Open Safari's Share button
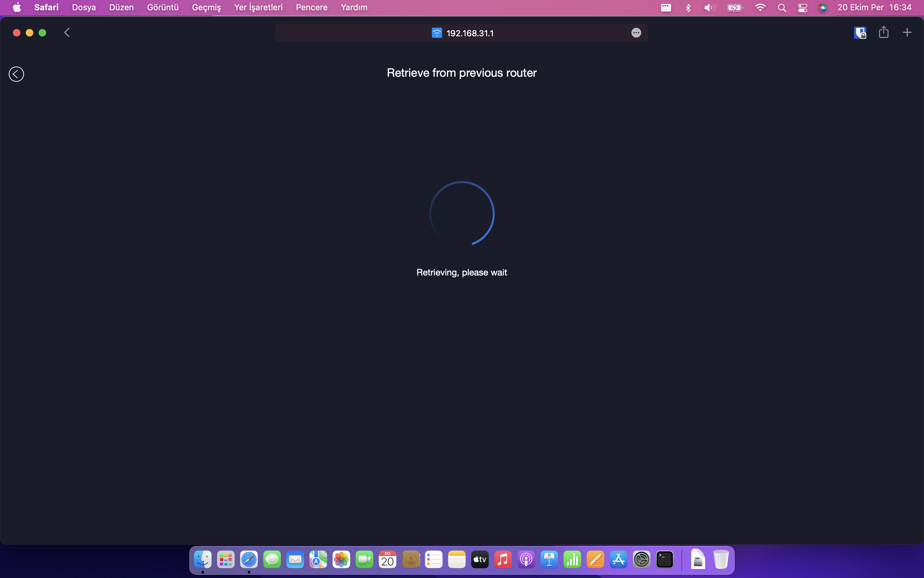Screen dimensions: 924x578 pyautogui.click(x=884, y=32)
